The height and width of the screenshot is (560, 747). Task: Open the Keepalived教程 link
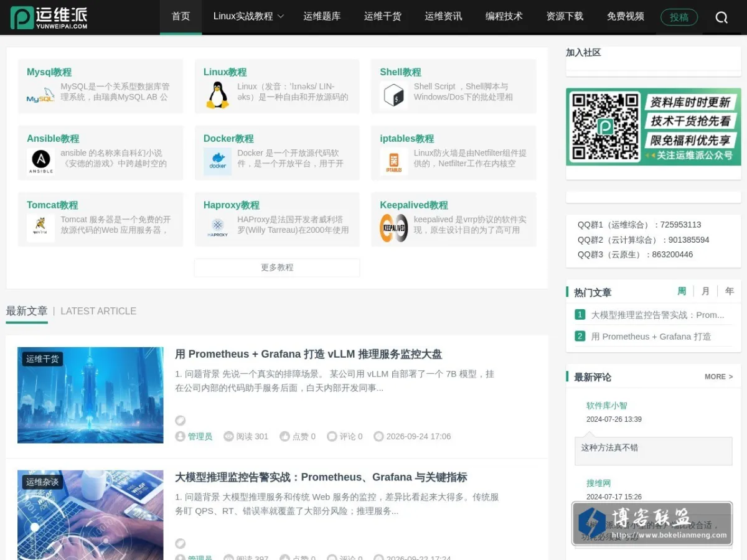click(x=414, y=205)
